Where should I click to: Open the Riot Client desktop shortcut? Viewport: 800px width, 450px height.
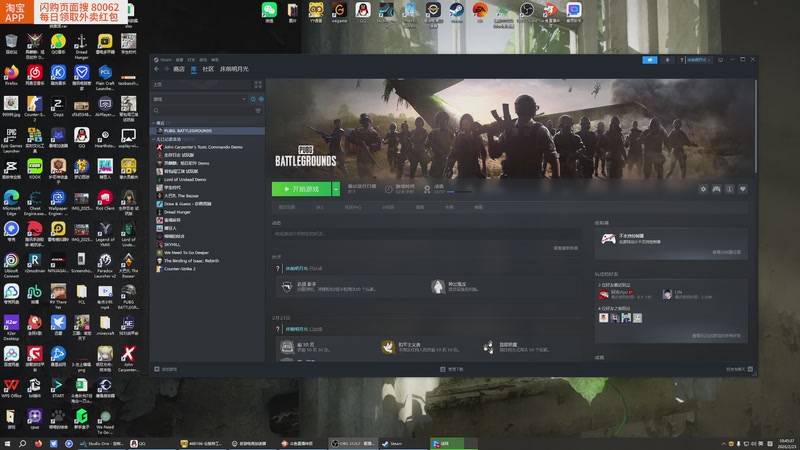[105, 201]
